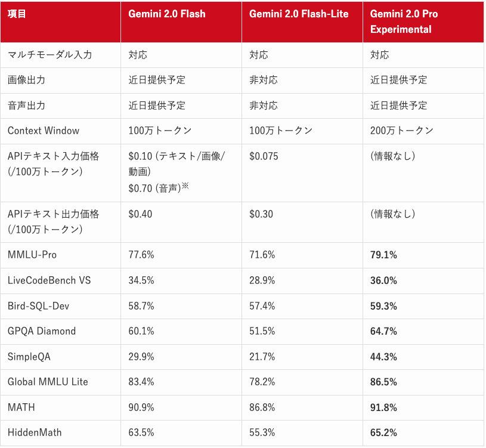Select the LiveCodeBench VS row label
The height and width of the screenshot is (448, 486).
[49, 280]
